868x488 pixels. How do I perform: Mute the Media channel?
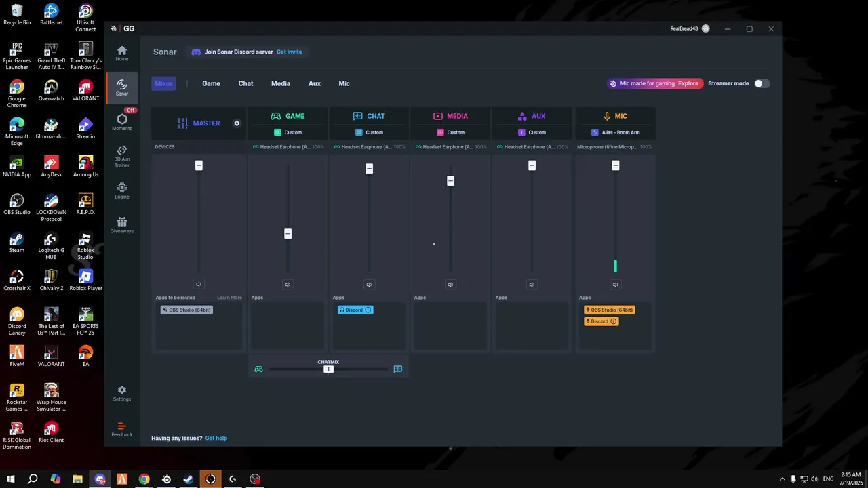pyautogui.click(x=450, y=285)
